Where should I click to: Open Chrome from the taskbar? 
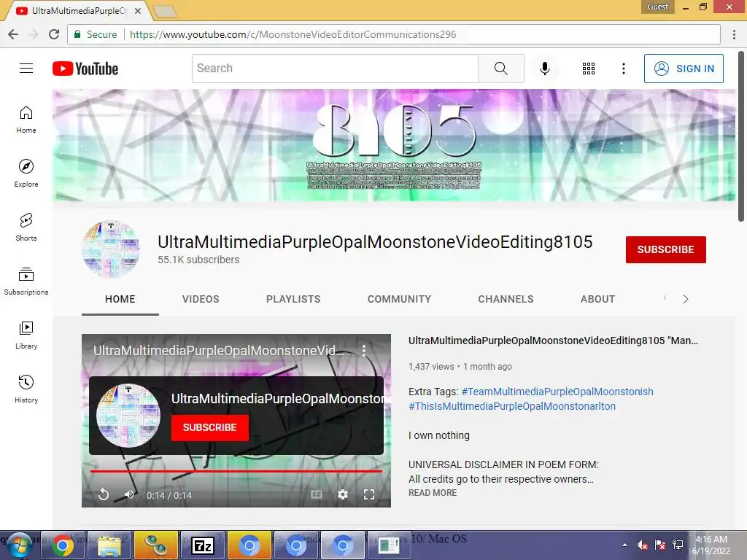(63, 545)
